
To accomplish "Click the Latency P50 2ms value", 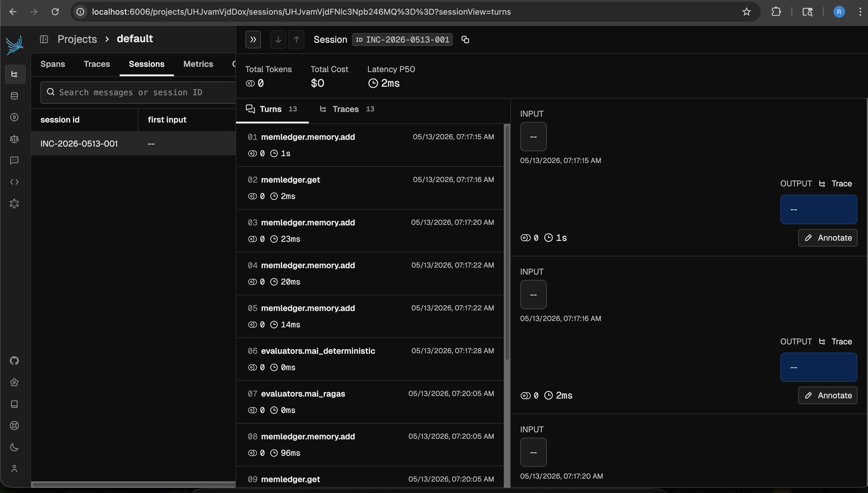I will pos(384,83).
